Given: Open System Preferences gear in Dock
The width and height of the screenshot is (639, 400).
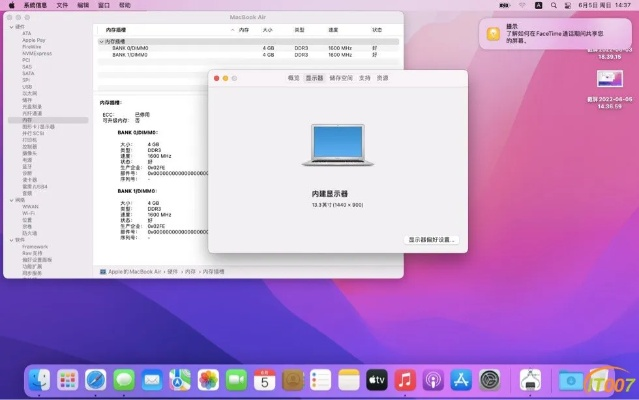Looking at the screenshot, I should point(489,380).
